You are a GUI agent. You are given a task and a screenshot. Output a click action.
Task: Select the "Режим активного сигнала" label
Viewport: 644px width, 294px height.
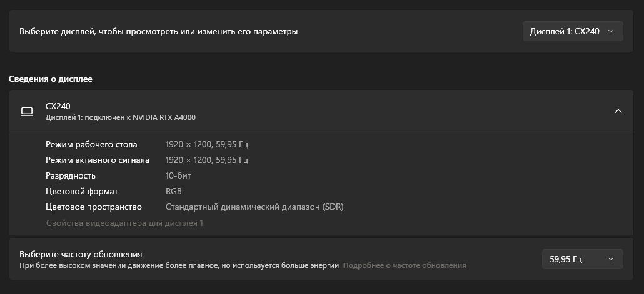(97, 160)
